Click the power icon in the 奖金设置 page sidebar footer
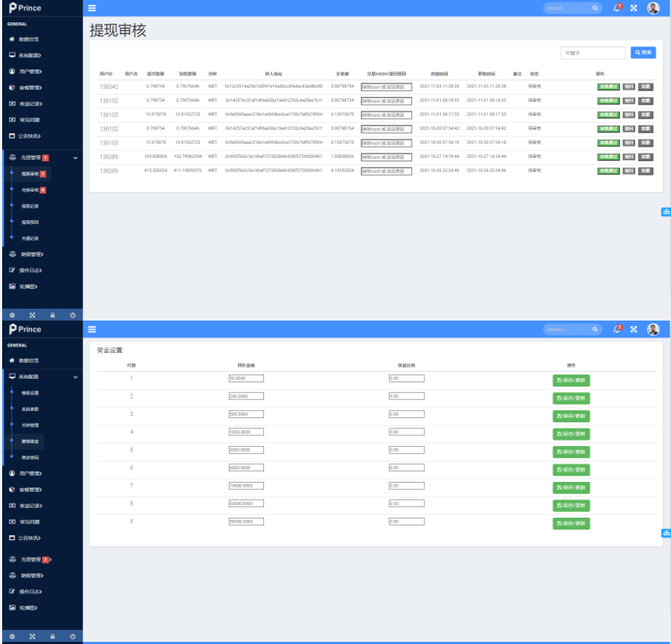Screen dimensions: 671x644 point(72,636)
